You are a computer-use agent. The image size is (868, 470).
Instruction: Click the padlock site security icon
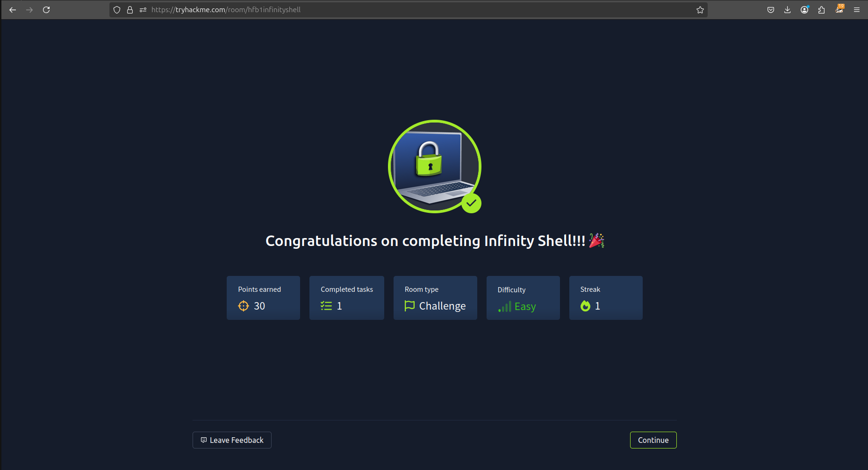click(x=130, y=10)
